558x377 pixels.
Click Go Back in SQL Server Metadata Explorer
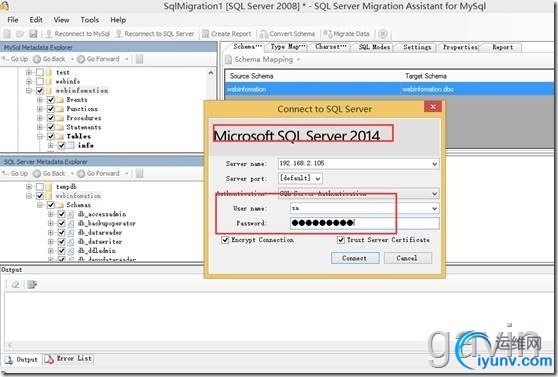coord(49,173)
